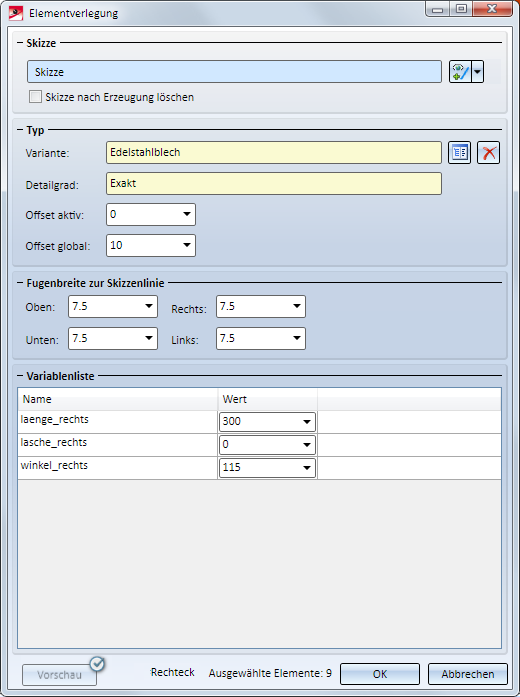Open the variant catalogue browse icon

point(460,153)
